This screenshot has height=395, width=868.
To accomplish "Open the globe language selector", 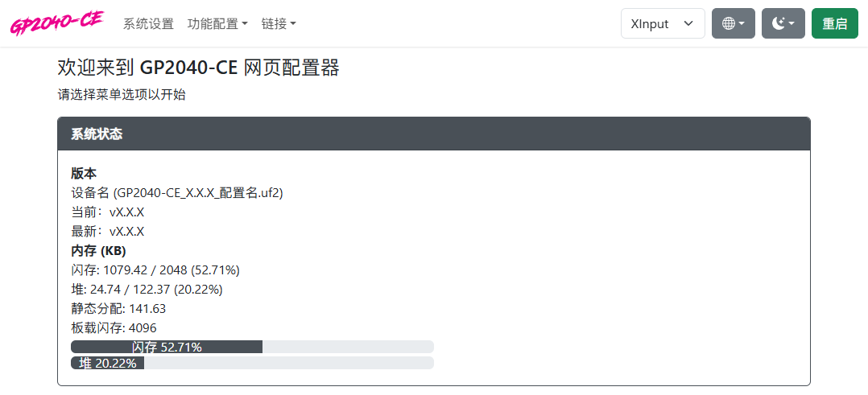I will [733, 23].
